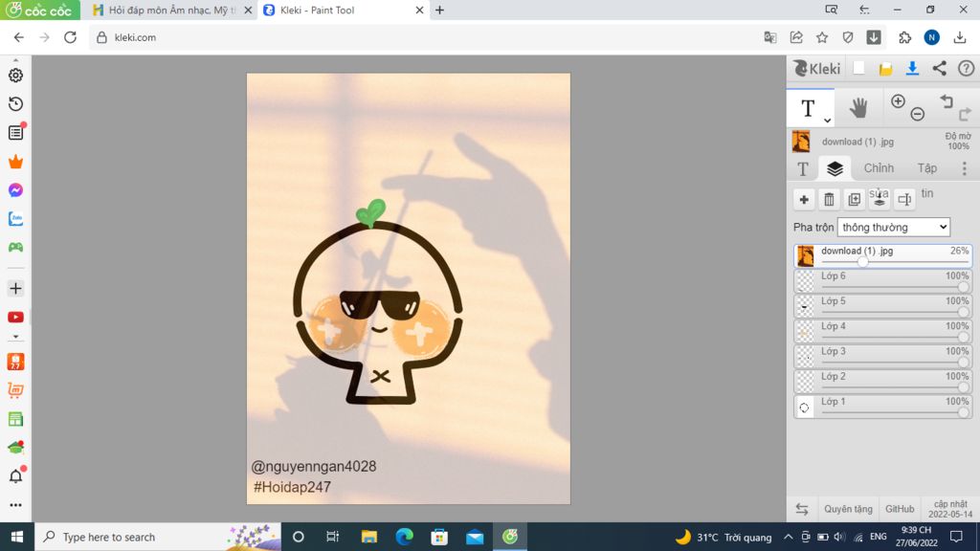The height and width of the screenshot is (551, 980).
Task: Open the Windows Start menu
Action: coord(17,537)
